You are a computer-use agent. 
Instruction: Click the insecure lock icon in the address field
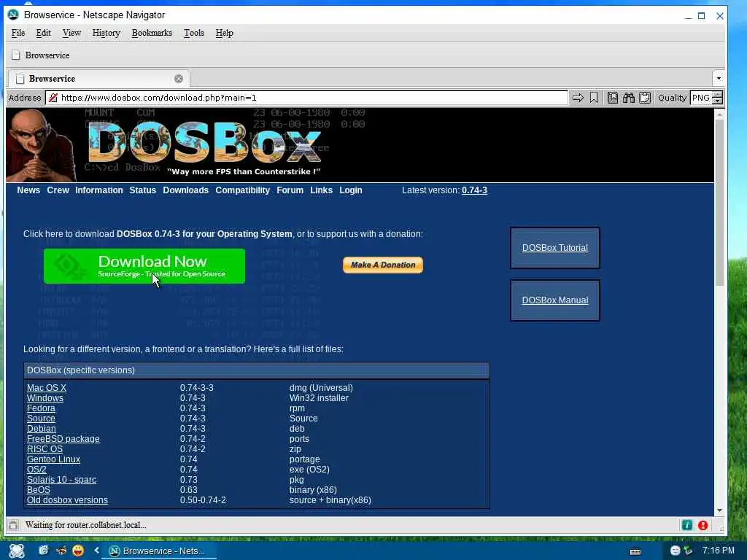tap(53, 98)
